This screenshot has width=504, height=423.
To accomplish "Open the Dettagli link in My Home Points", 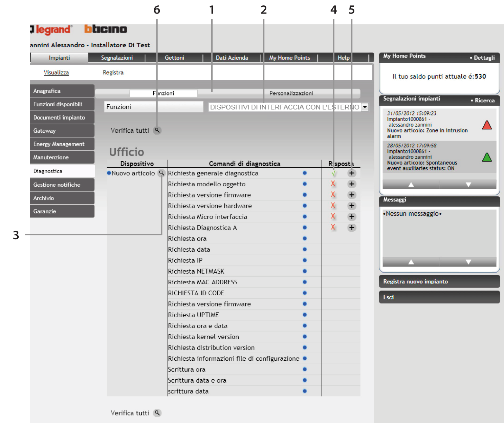I will point(484,58).
